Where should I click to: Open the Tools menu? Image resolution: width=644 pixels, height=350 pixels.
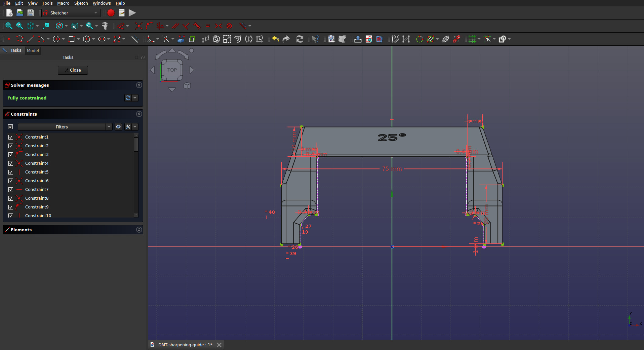(47, 3)
